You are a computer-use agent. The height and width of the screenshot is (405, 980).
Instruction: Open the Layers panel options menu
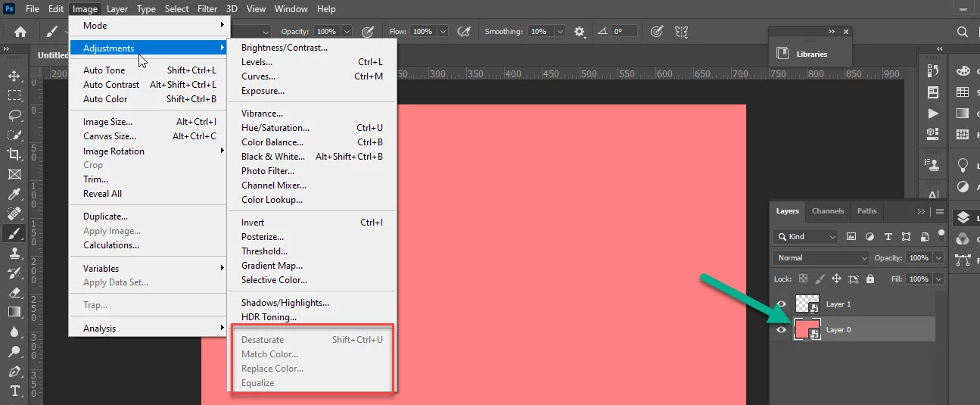[x=940, y=211]
